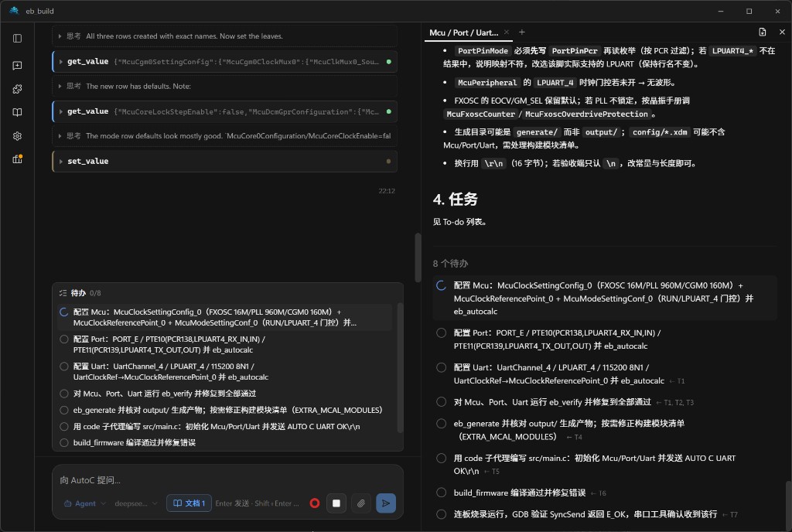792x532 pixels.
Task: Select the Mcu / Port / Uart... tab
Action: [x=464, y=32]
